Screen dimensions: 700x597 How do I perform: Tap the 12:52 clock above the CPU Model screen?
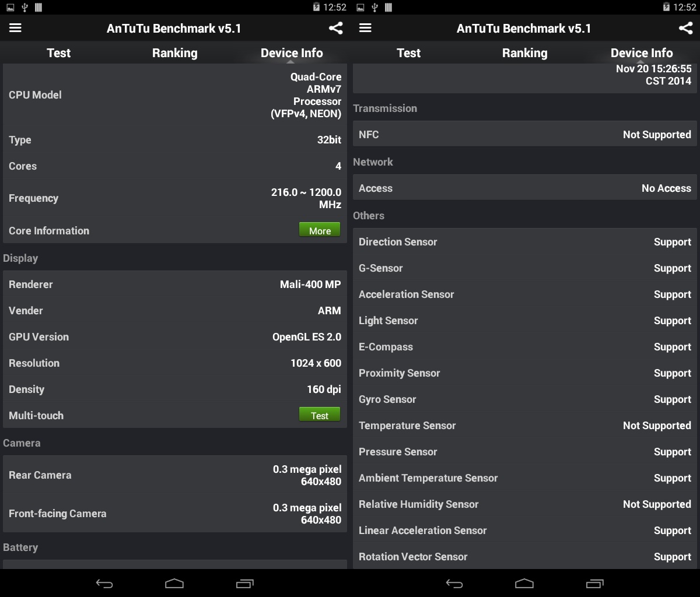tap(335, 8)
